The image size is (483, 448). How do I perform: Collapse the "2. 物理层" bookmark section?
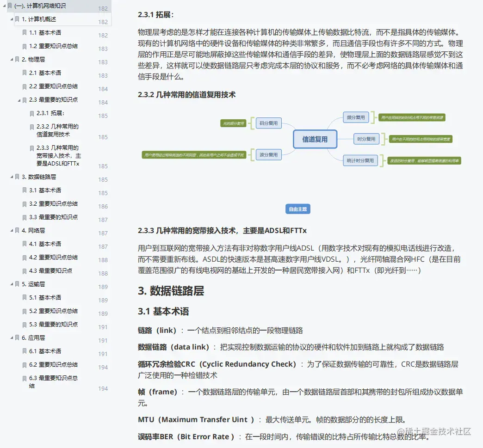(x=11, y=59)
